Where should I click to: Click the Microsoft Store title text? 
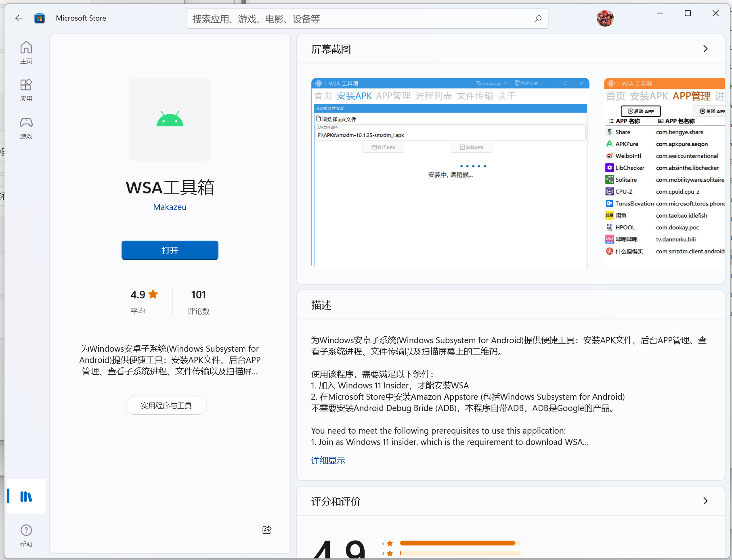81,18
